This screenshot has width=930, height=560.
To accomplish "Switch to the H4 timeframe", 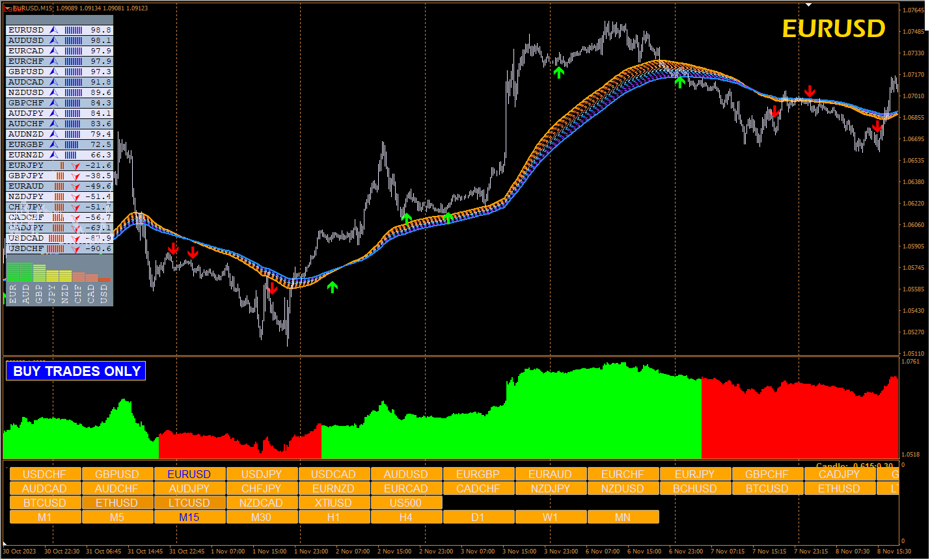I will coord(406,516).
